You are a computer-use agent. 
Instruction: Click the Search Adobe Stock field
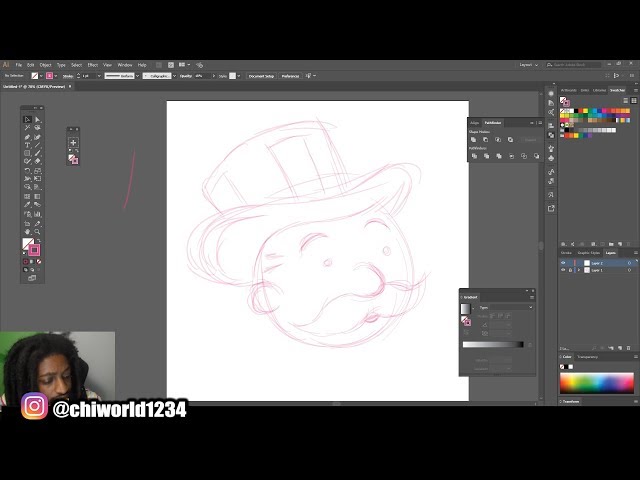pos(573,65)
